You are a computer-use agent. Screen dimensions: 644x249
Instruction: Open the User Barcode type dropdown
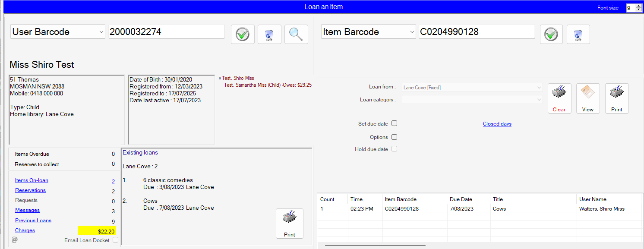(102, 31)
